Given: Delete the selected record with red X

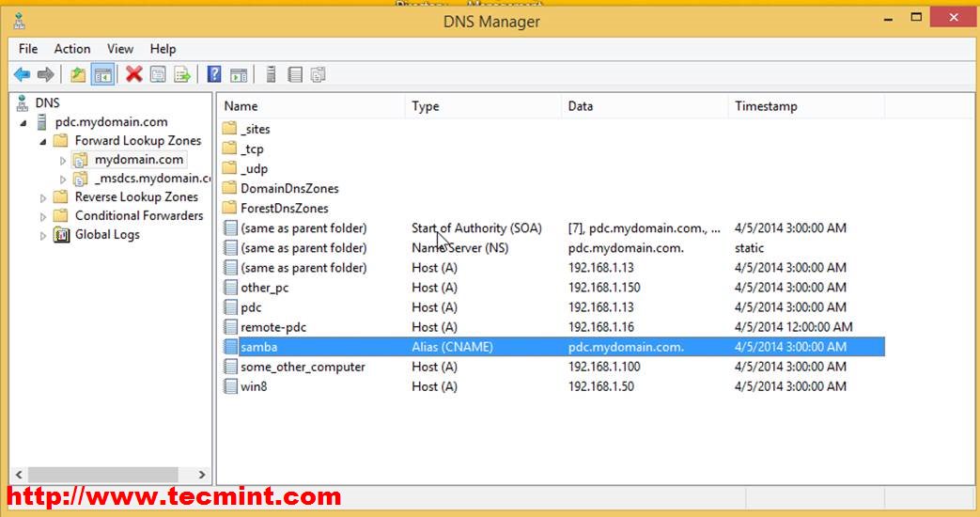Looking at the screenshot, I should pos(133,75).
